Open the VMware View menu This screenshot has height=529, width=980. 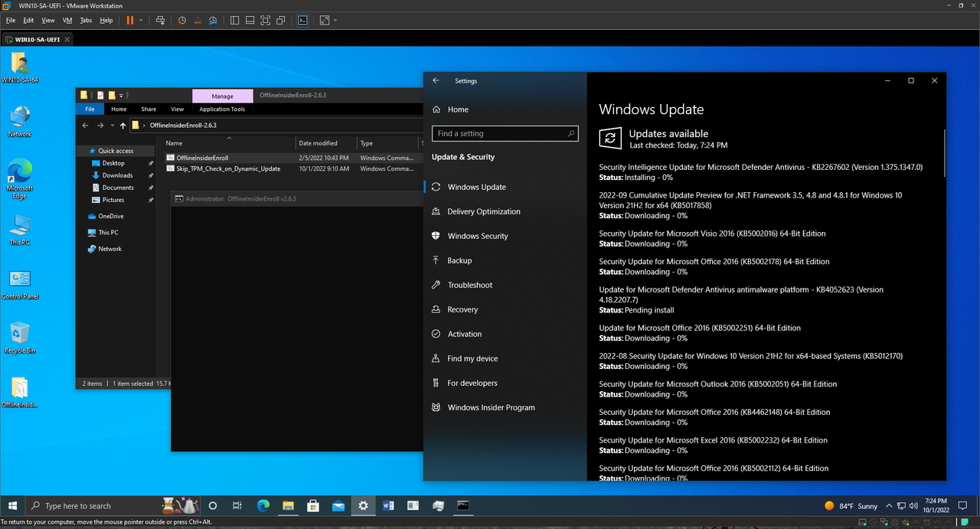pos(48,21)
